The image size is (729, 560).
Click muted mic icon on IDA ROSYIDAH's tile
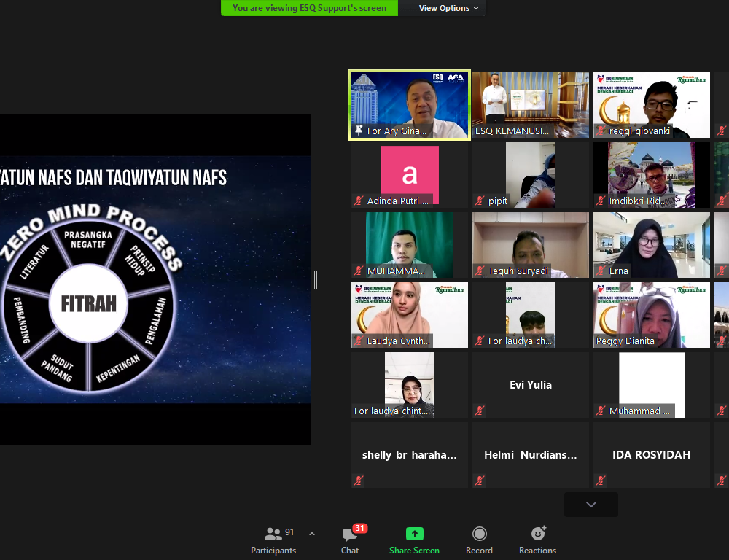coord(601,481)
